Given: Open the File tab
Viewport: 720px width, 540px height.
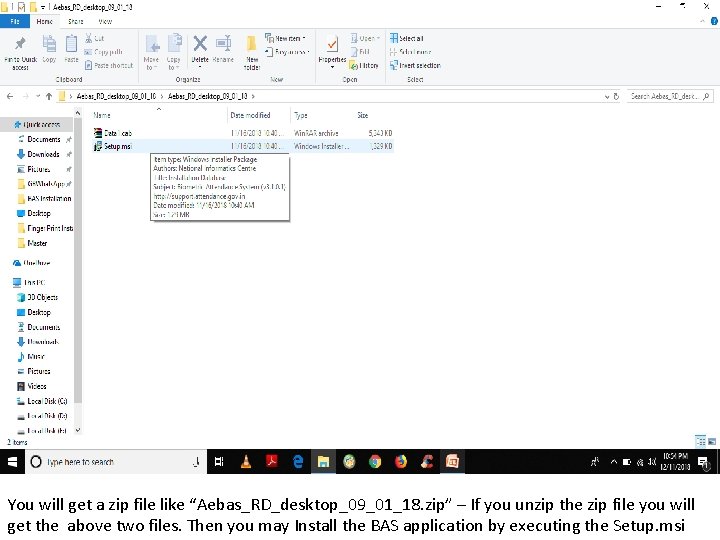Looking at the screenshot, I should point(15,22).
